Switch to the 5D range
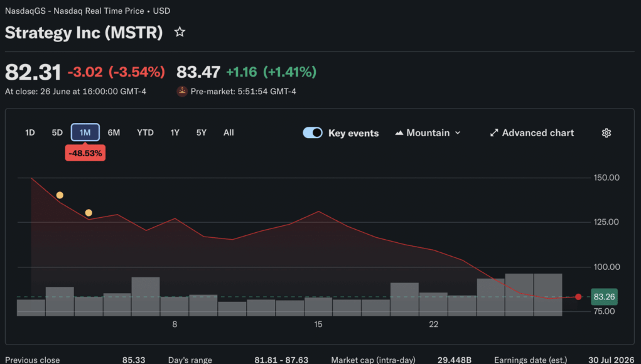 tap(57, 132)
